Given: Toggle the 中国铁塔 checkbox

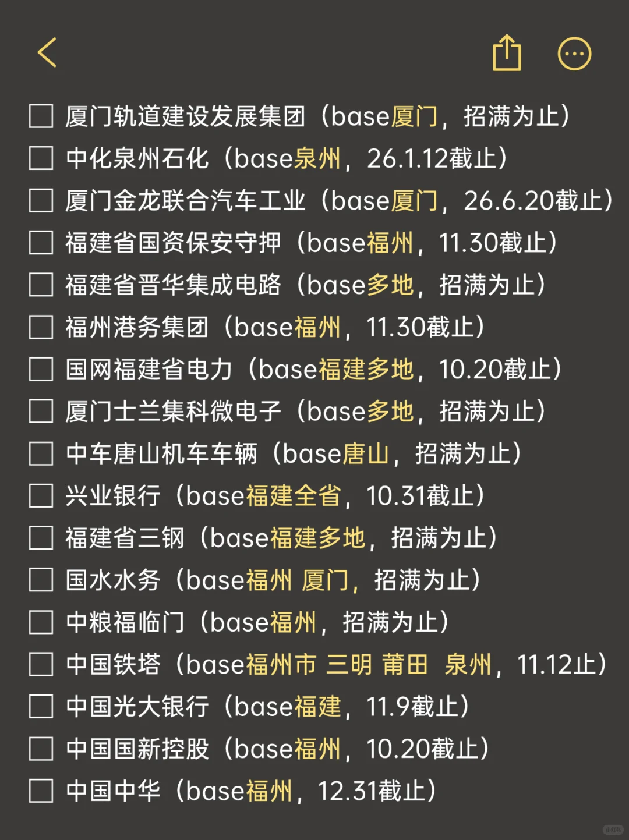Looking at the screenshot, I should [41, 664].
